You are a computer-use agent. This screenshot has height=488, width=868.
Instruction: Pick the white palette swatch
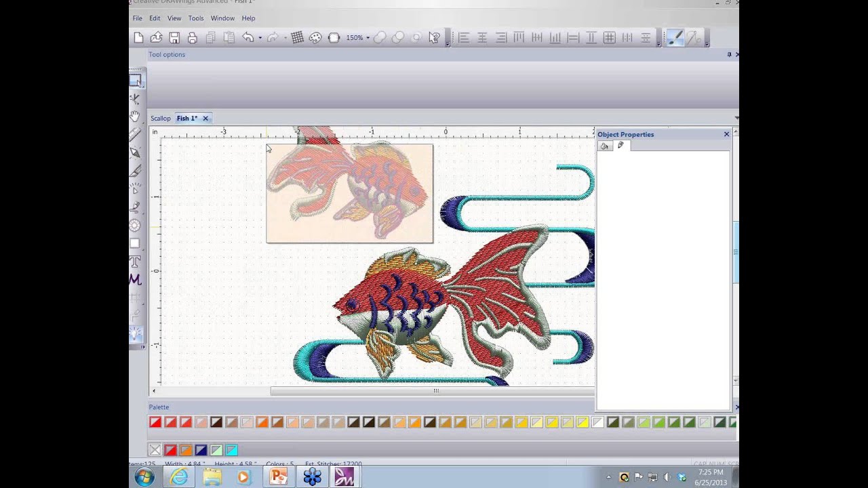(597, 422)
